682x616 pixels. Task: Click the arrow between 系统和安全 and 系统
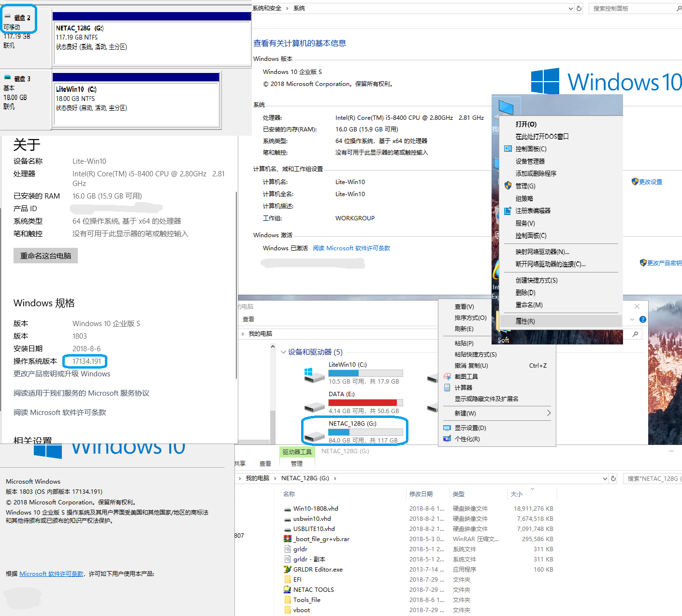click(287, 8)
